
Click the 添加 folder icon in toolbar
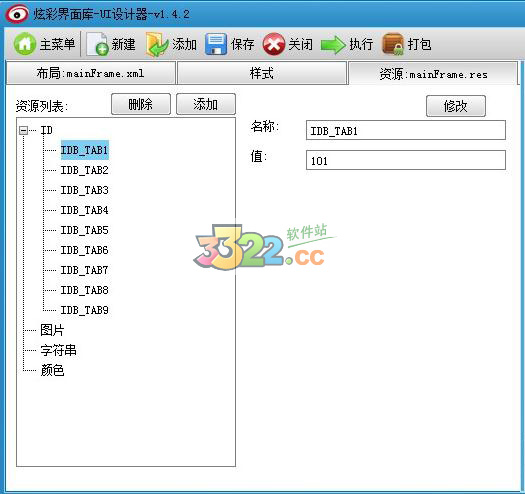157,44
